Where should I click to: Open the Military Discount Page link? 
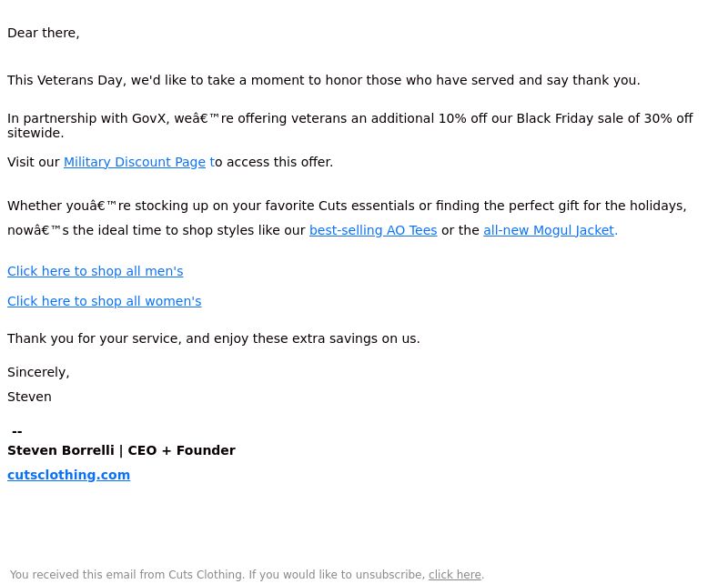(x=134, y=162)
